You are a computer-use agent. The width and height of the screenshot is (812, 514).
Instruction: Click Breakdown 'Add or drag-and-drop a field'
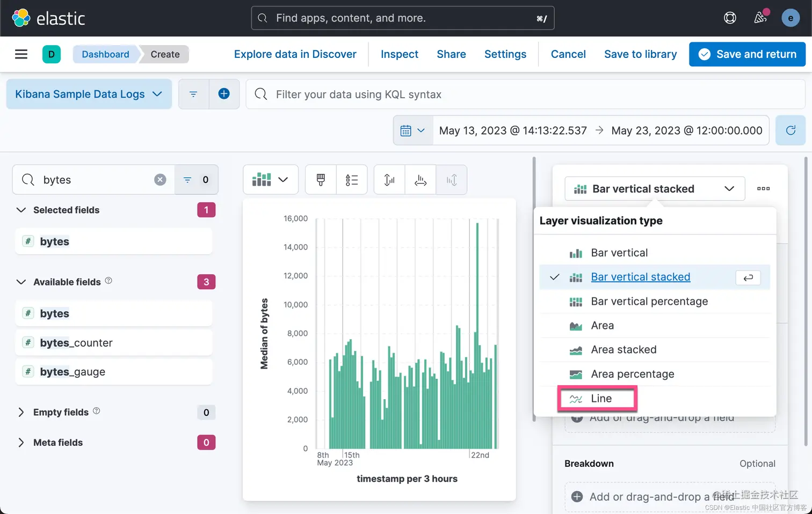click(670, 497)
